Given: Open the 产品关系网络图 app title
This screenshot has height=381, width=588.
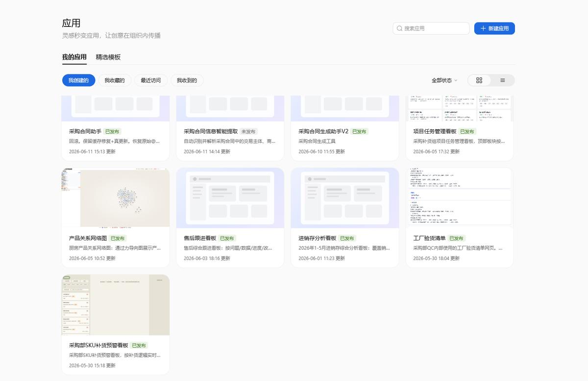Looking at the screenshot, I should tap(88, 238).
